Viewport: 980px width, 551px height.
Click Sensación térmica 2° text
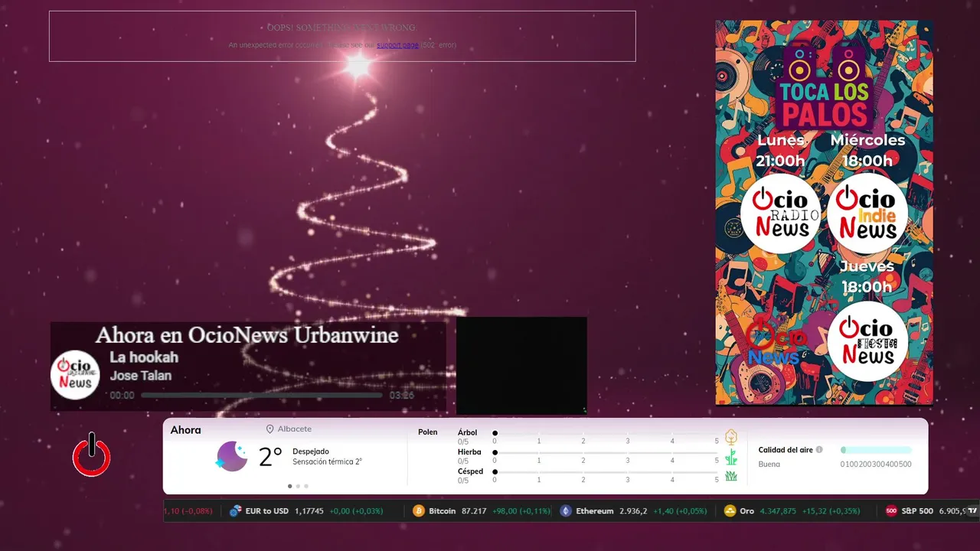(x=327, y=461)
